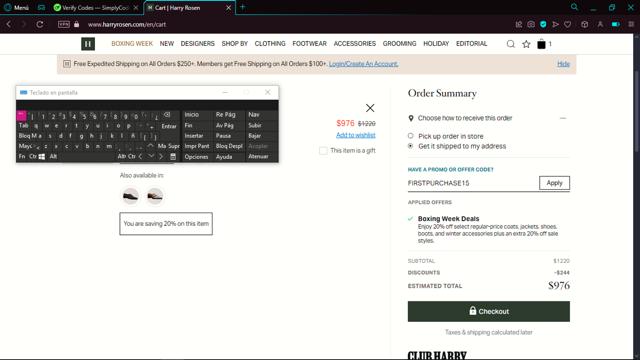Open the send/flow arrow icon in toolbar

pos(556,24)
